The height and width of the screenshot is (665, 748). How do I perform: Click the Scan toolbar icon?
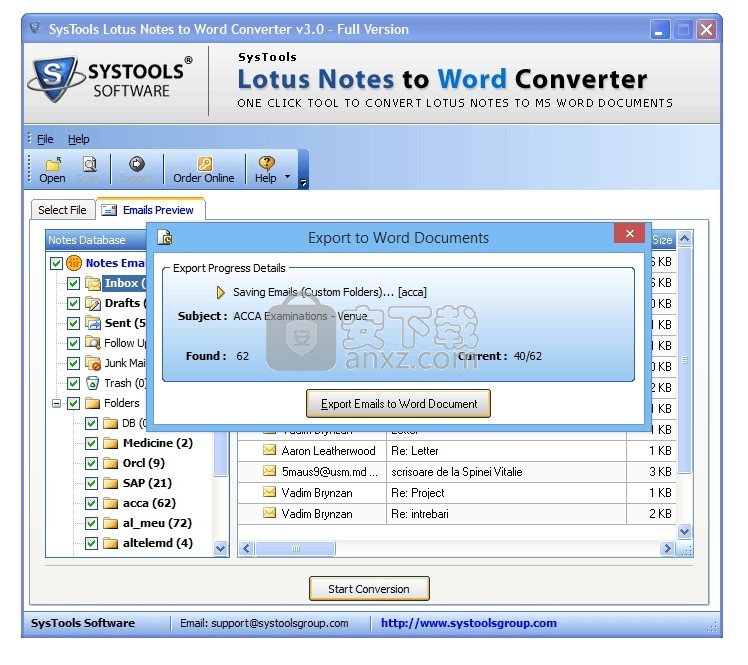click(89, 165)
